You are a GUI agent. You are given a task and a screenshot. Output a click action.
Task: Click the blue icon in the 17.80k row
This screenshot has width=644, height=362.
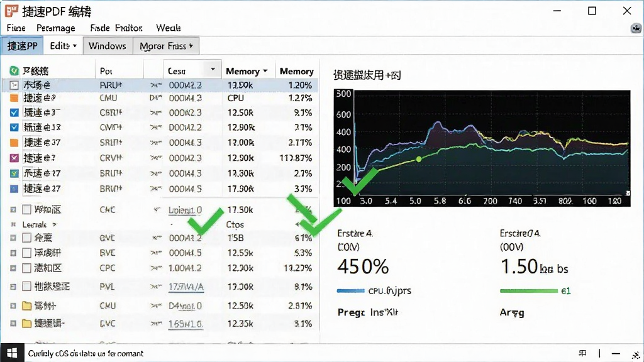(14, 189)
